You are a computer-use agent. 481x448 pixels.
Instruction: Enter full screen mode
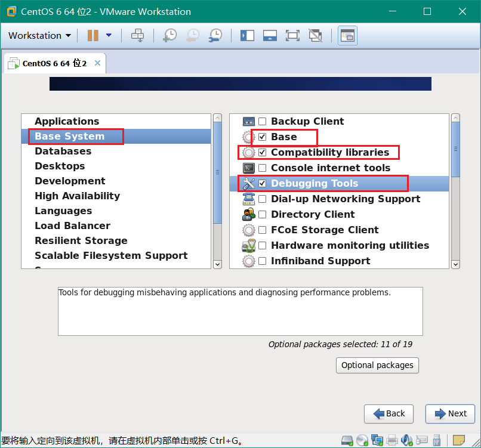[x=292, y=36]
